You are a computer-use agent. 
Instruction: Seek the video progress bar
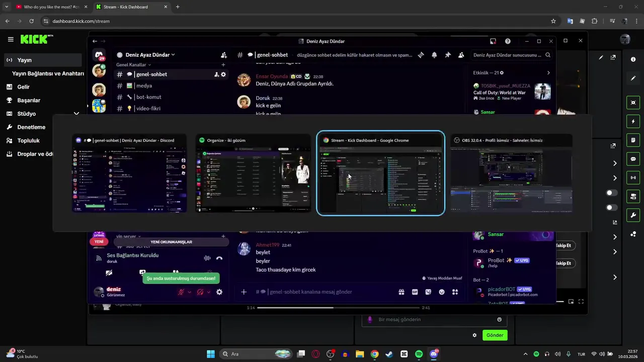pos(338,308)
